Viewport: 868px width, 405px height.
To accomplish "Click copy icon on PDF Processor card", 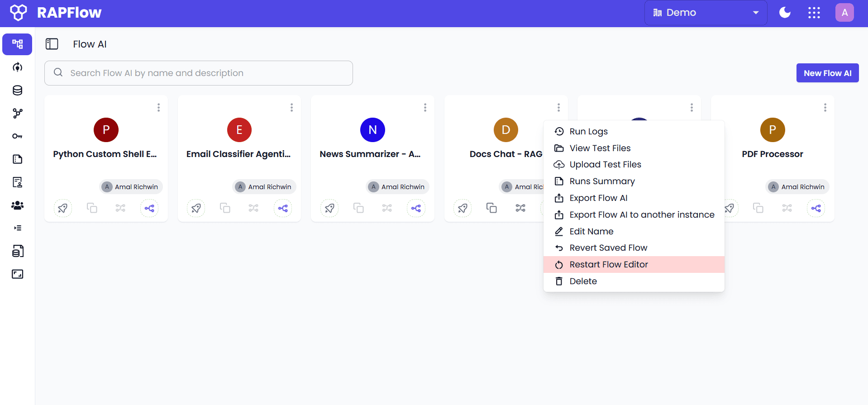I will [758, 208].
